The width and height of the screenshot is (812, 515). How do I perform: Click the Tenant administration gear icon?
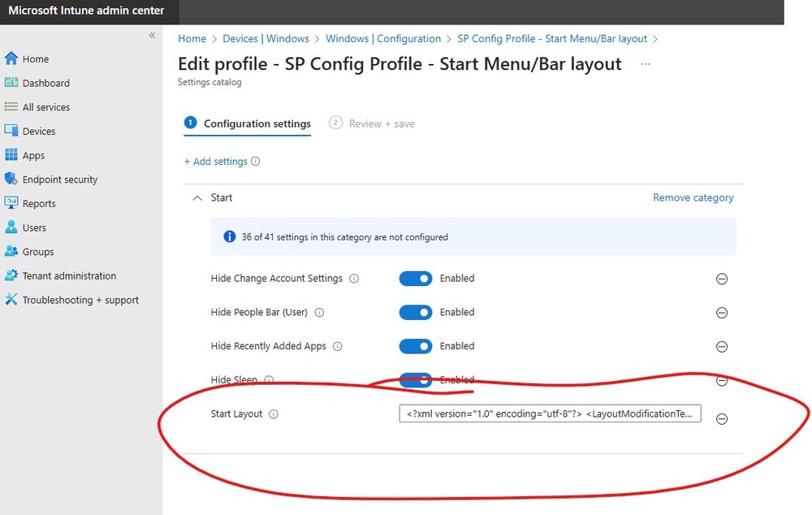(x=11, y=275)
